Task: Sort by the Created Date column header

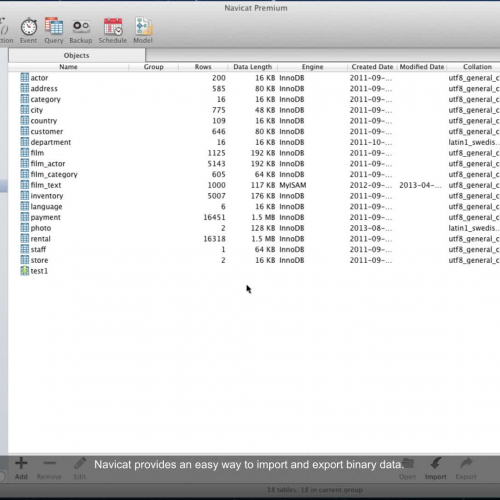Action: 372,67
